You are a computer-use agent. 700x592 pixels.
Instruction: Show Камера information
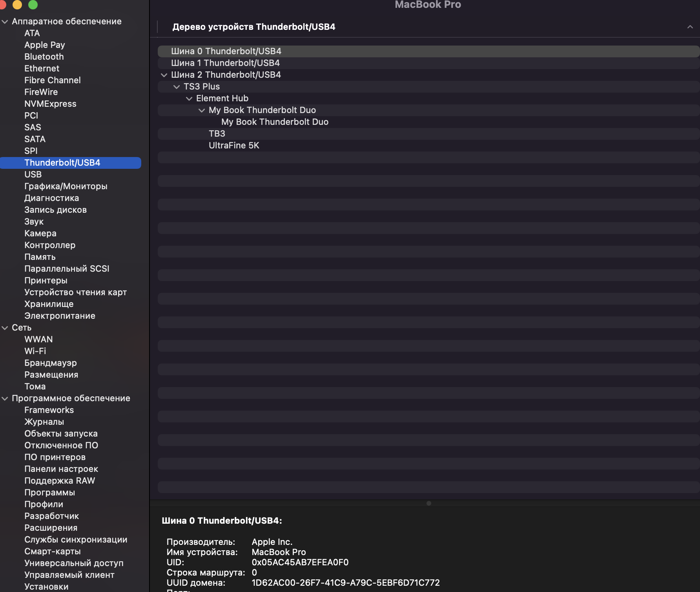click(x=40, y=234)
